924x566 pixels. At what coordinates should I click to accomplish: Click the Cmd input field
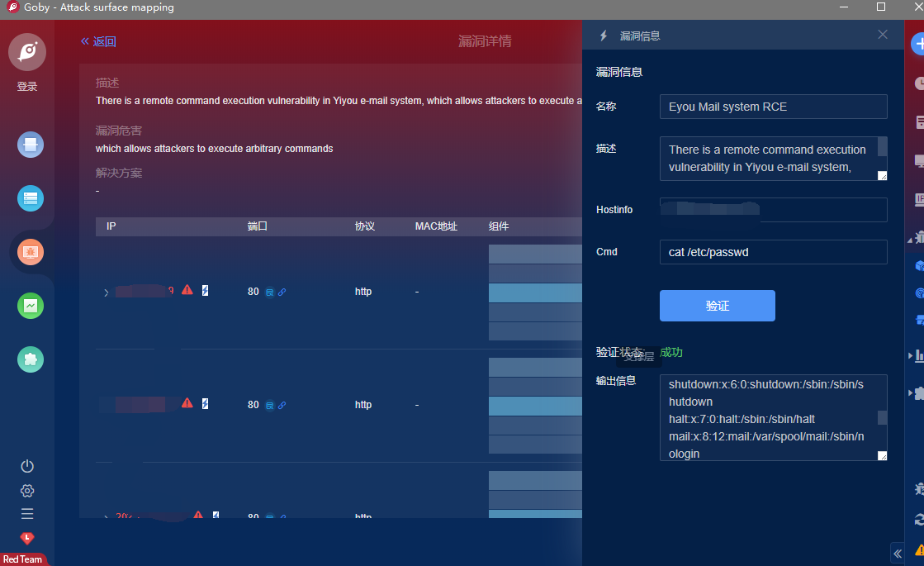(773, 252)
